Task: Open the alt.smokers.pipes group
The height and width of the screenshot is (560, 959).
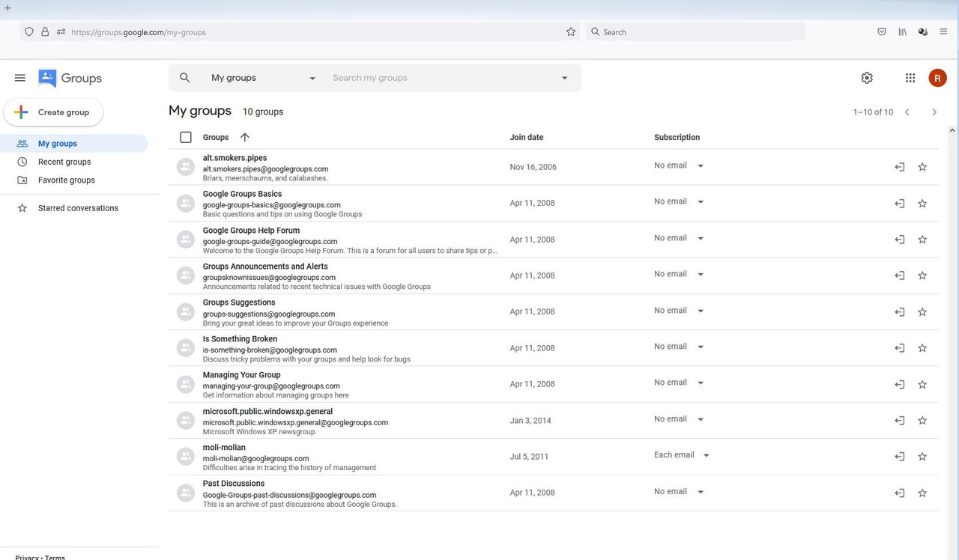Action: (x=235, y=158)
